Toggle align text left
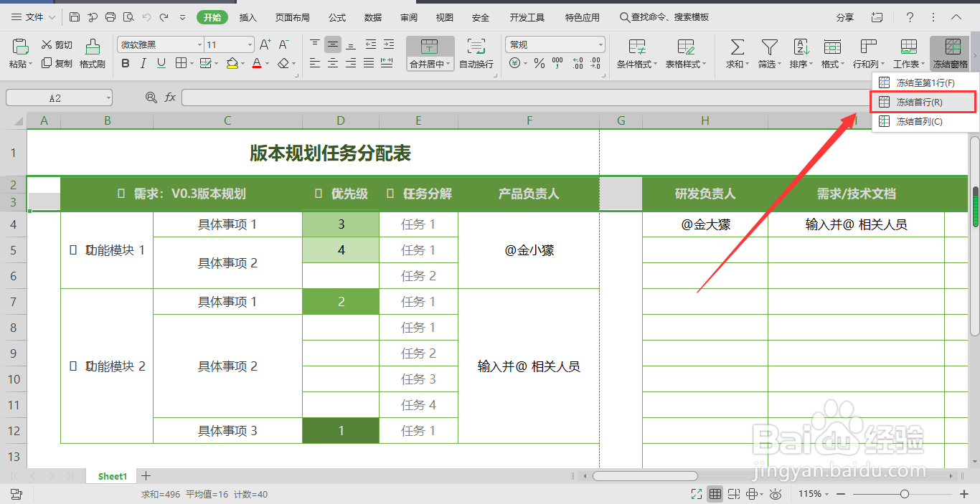Viewport: 980px width, 504px height. [314, 63]
